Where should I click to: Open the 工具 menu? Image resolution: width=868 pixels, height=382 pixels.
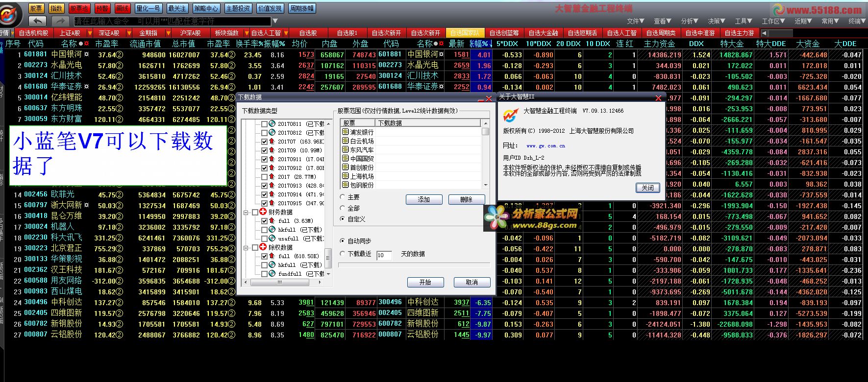pyautogui.click(x=744, y=21)
